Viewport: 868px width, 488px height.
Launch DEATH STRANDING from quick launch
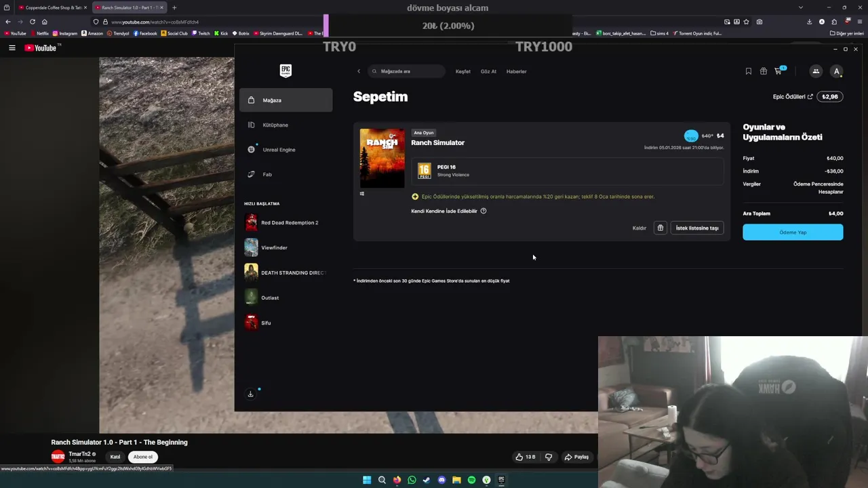285,272
